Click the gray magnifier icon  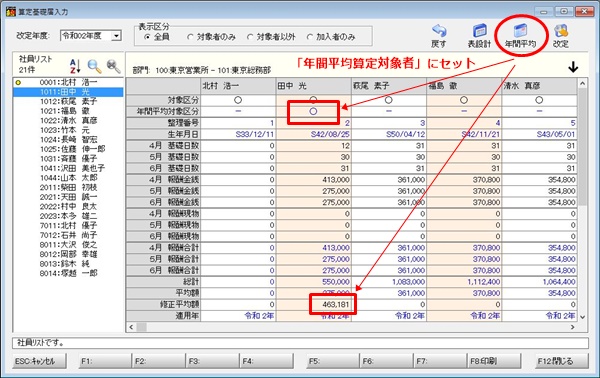114,66
